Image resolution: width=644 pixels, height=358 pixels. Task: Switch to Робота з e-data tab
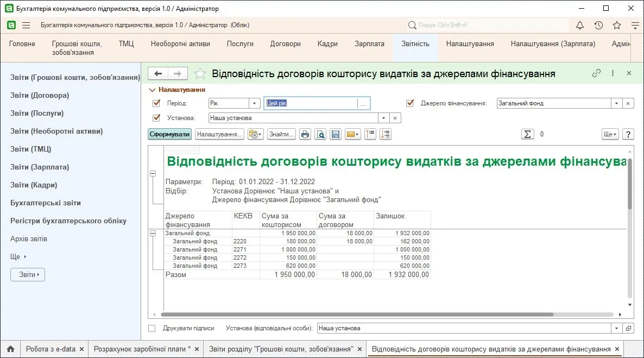(x=50, y=349)
